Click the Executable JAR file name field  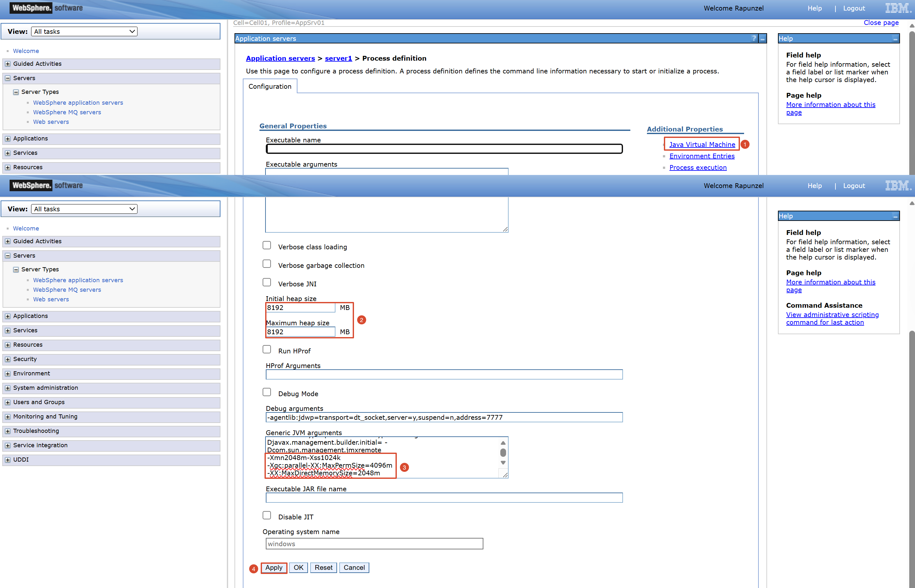point(444,498)
